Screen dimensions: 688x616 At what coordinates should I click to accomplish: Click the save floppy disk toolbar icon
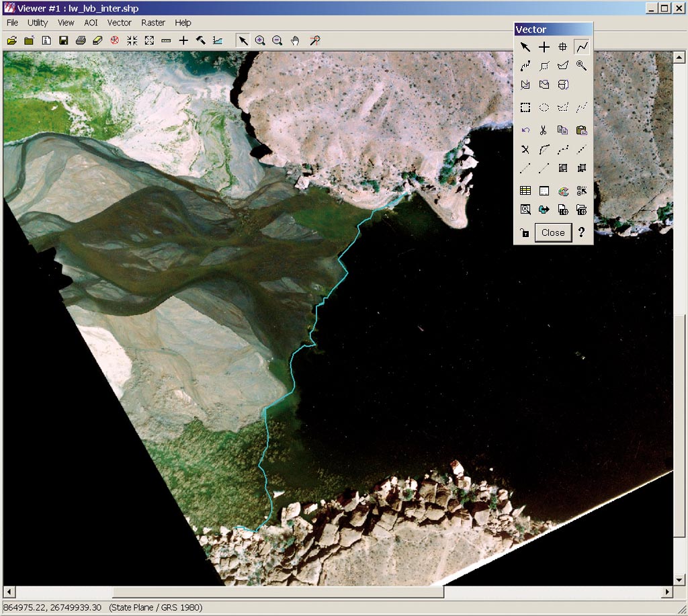click(63, 41)
